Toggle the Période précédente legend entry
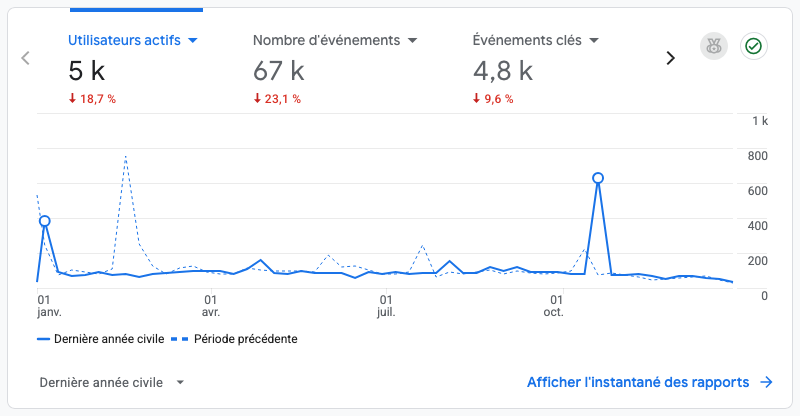This screenshot has width=800, height=416. pyautogui.click(x=234, y=339)
